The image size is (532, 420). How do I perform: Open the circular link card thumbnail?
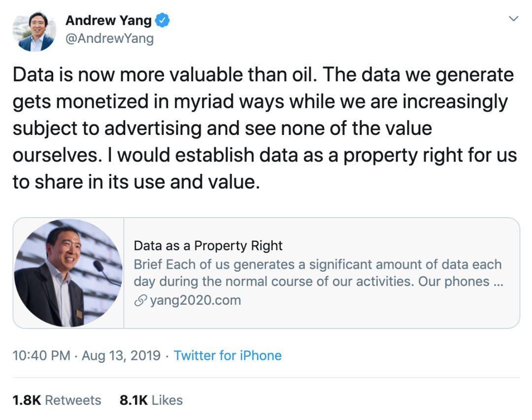(x=68, y=273)
